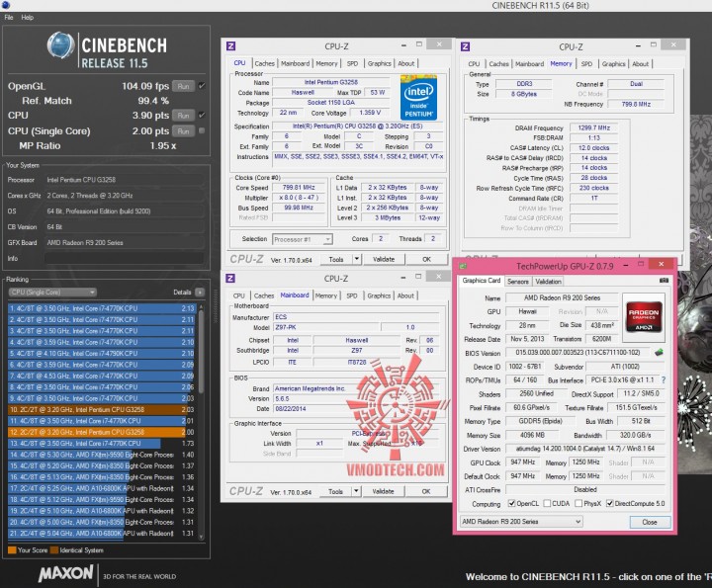
Task: Open the Cinebench File menu
Action: pyautogui.click(x=9, y=17)
